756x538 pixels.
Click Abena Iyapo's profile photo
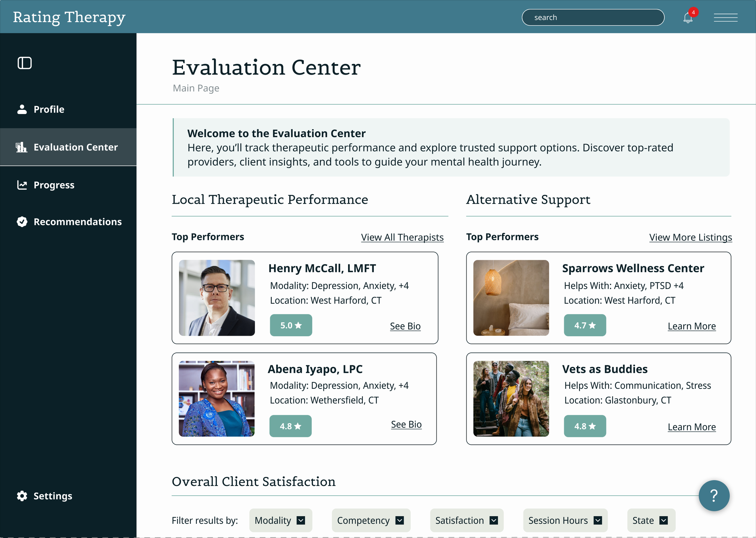[x=217, y=399]
